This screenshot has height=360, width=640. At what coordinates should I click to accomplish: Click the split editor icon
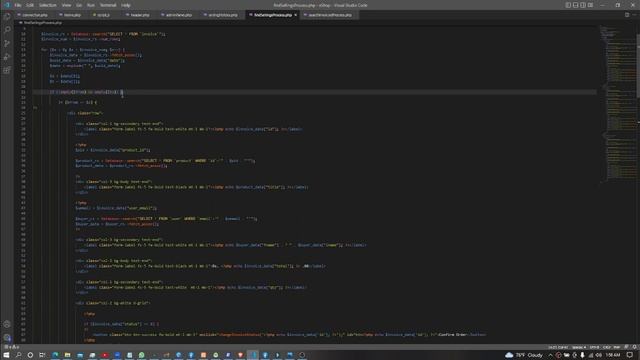pyautogui.click(x=627, y=15)
